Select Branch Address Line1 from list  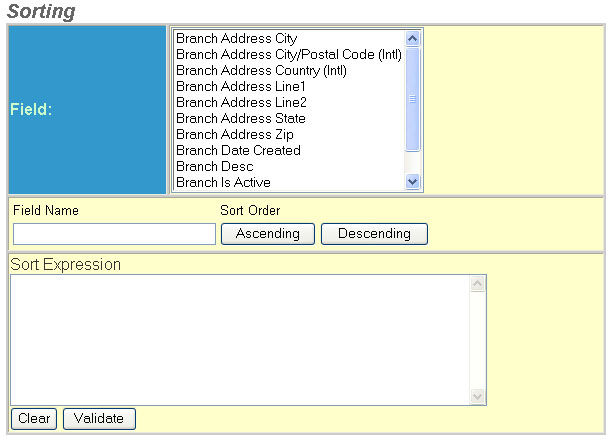point(241,87)
